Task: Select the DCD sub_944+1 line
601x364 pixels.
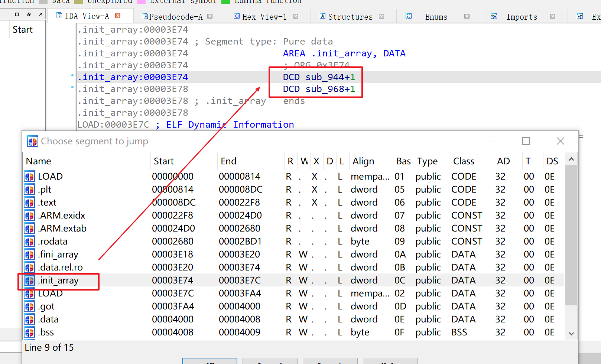Action: pos(319,77)
